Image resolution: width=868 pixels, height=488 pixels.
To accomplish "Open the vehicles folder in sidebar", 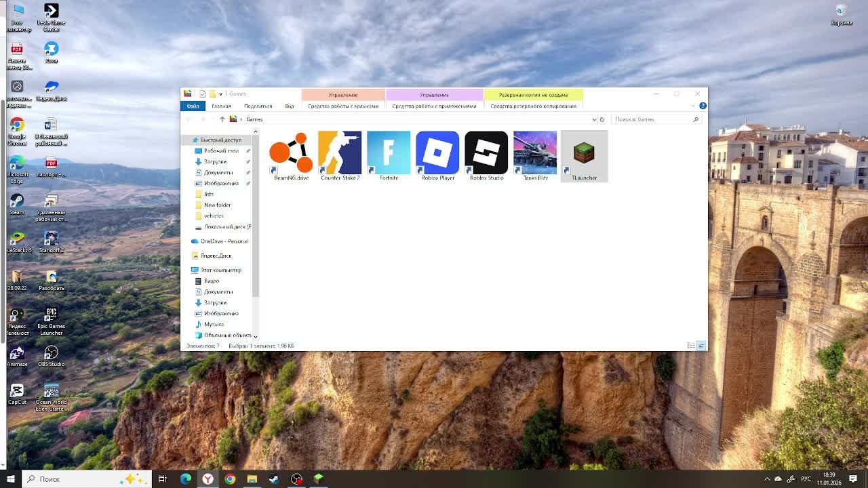I will click(x=214, y=216).
